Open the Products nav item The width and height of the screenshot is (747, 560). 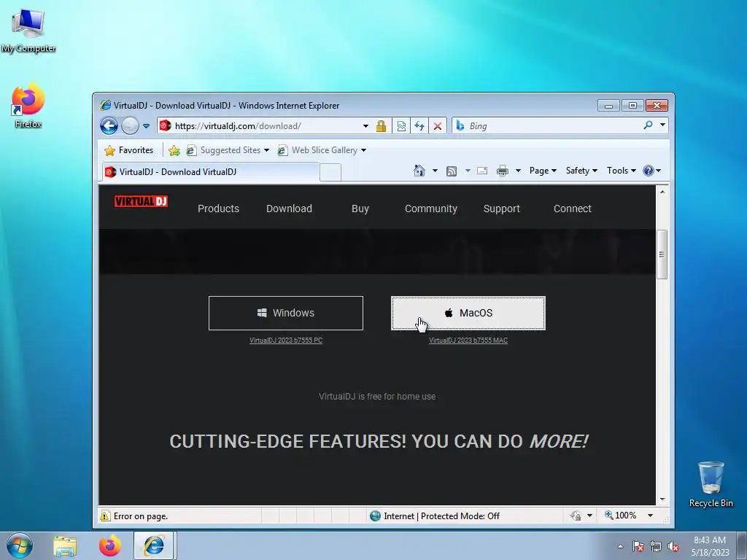click(x=218, y=209)
